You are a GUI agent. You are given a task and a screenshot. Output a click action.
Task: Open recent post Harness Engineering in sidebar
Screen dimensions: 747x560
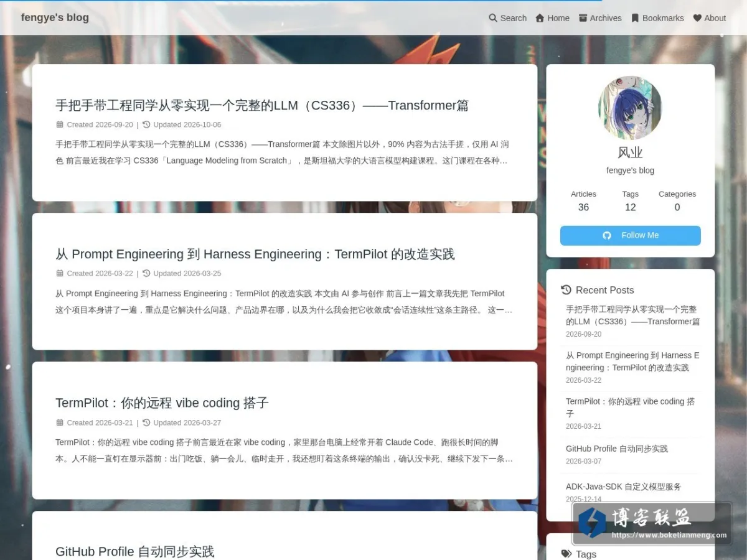point(632,362)
